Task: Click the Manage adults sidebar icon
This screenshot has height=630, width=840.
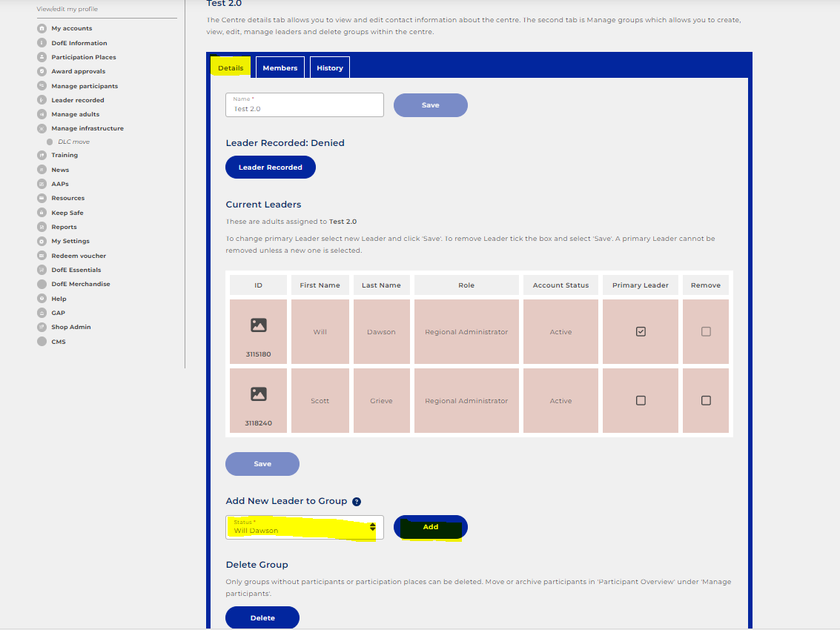Action: point(42,114)
